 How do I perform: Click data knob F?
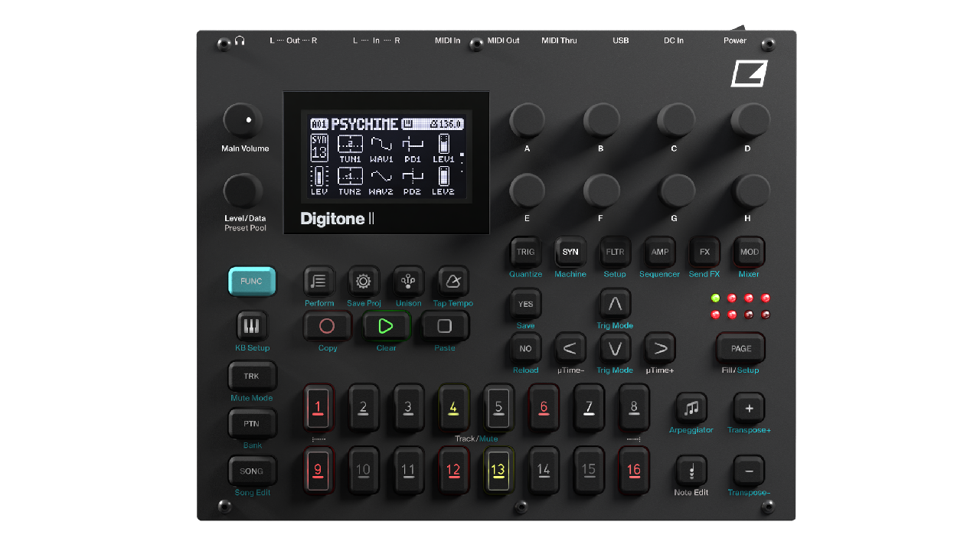601,191
